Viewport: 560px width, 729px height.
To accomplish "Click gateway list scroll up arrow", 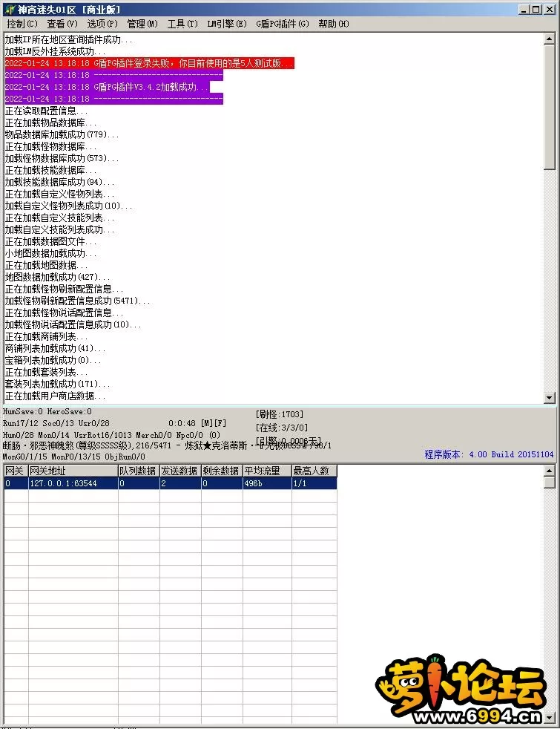I will (550, 471).
